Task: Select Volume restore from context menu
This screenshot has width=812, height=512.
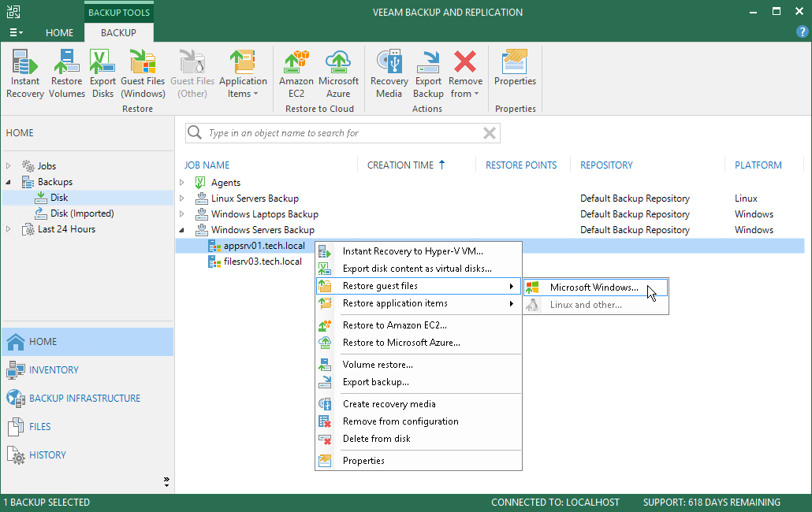Action: (x=419, y=365)
